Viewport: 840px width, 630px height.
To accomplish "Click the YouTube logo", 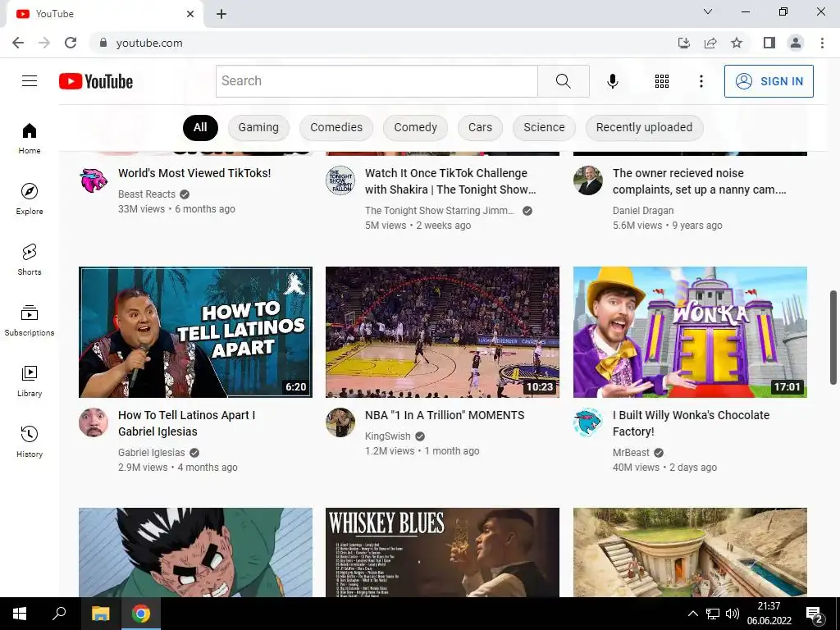I will (x=96, y=81).
